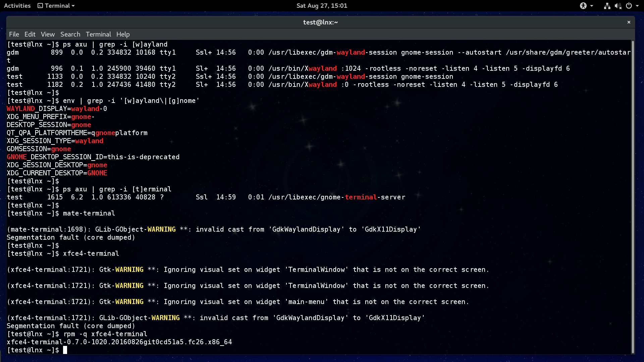The image size is (644, 362).
Task: Open the date and time calendar popup
Action: pyautogui.click(x=322, y=6)
